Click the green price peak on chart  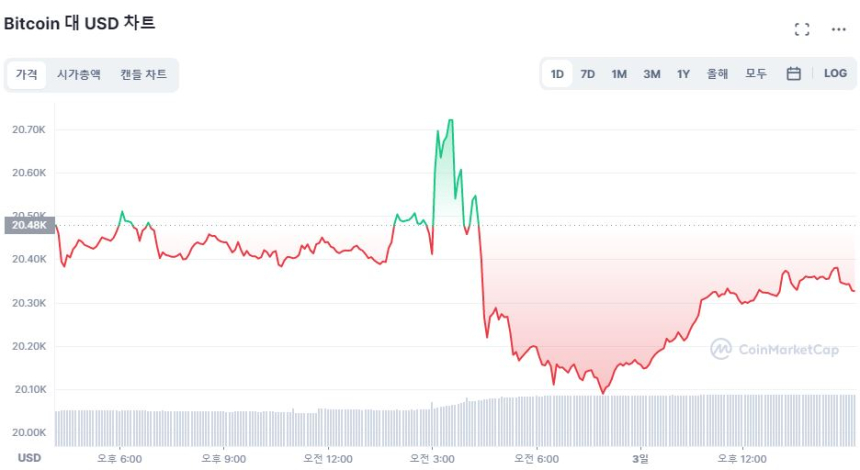[x=450, y=121]
